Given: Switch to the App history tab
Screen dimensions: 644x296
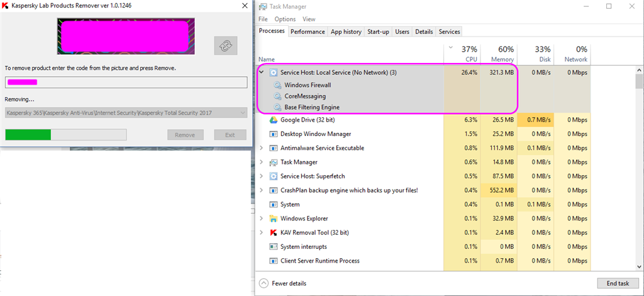Looking at the screenshot, I should pyautogui.click(x=347, y=31).
